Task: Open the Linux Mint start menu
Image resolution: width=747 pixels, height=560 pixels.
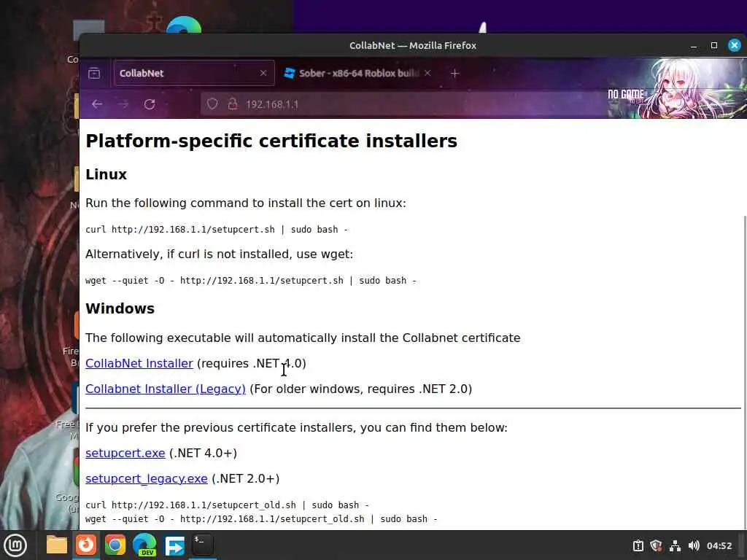Action: point(15,545)
